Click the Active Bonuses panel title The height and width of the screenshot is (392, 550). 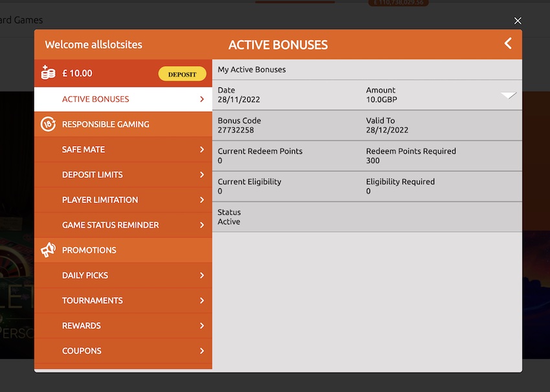pos(278,45)
